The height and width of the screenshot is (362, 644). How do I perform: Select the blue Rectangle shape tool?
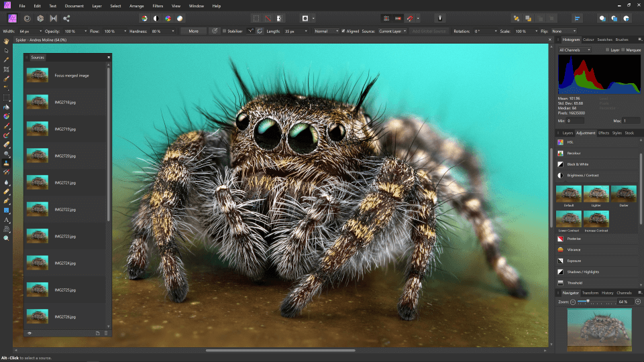coord(6,210)
